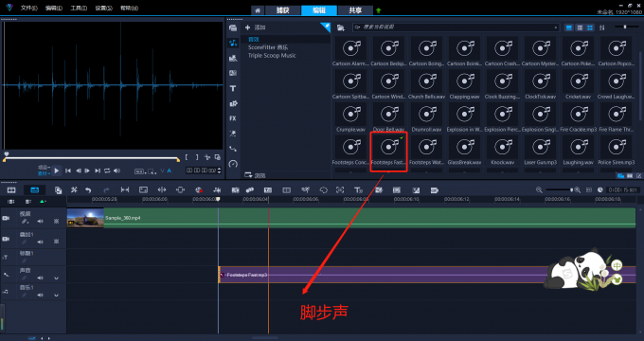Click the 浏览 browse button
This screenshot has height=341, width=644.
click(255, 175)
